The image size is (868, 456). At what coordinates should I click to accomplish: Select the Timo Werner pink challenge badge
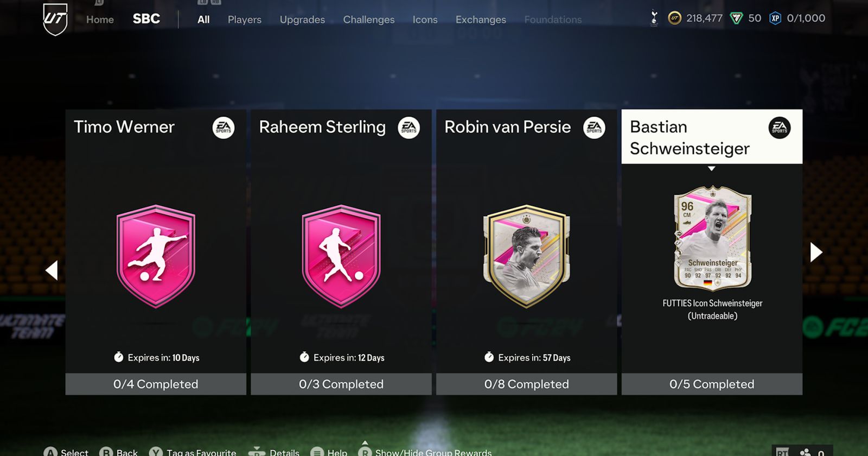pyautogui.click(x=156, y=256)
